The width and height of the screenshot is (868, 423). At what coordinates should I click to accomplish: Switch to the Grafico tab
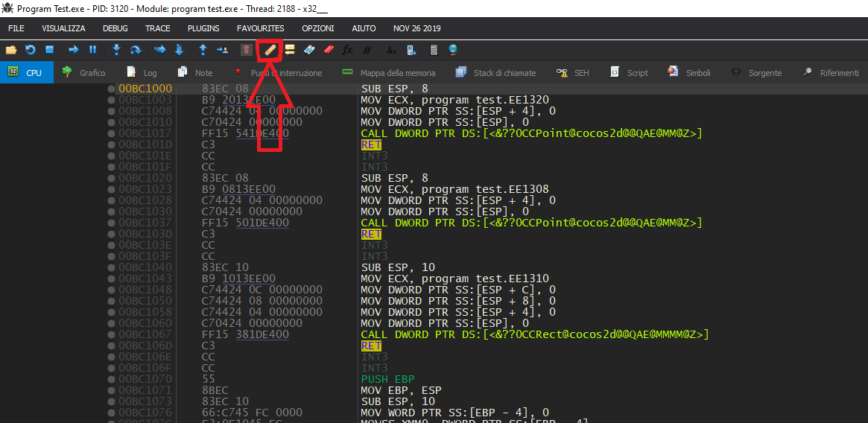[83, 72]
